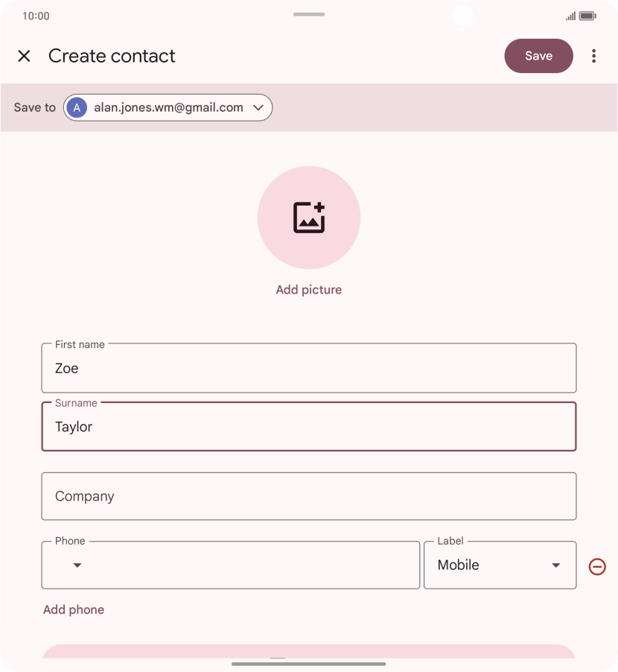Click the Surname field containing Taylor
This screenshot has height=672, width=618.
pos(309,426)
